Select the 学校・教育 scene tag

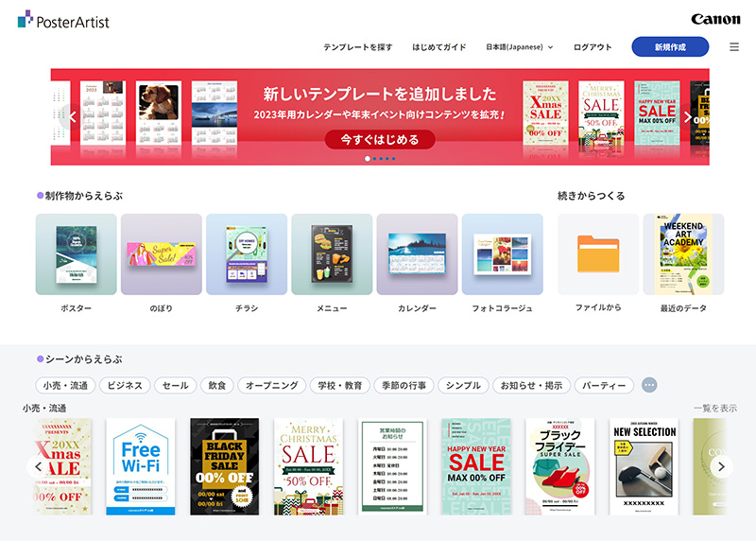[x=340, y=385]
